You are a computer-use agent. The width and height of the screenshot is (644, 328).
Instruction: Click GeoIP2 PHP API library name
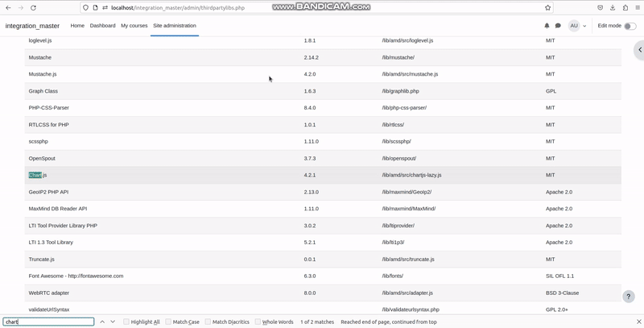coord(48,192)
